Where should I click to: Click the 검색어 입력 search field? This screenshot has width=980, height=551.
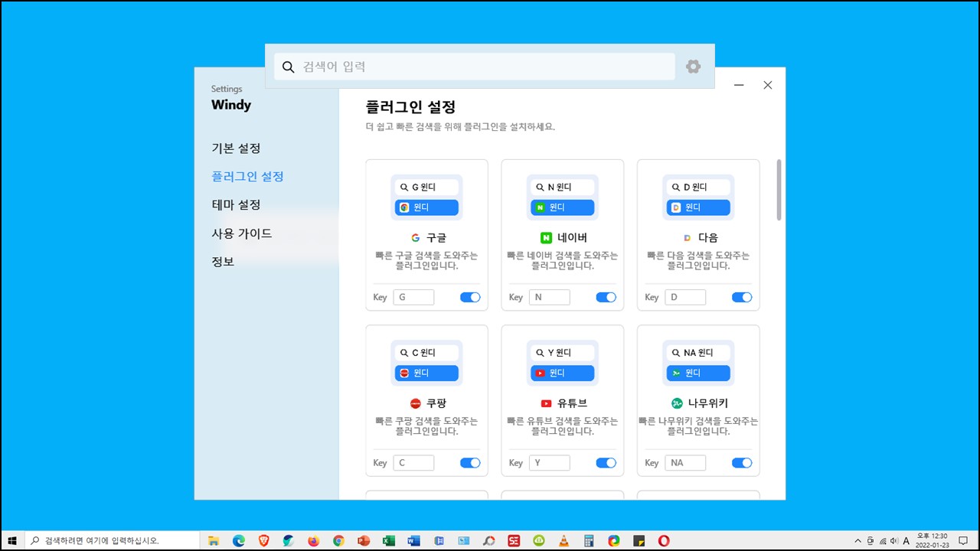tap(475, 67)
